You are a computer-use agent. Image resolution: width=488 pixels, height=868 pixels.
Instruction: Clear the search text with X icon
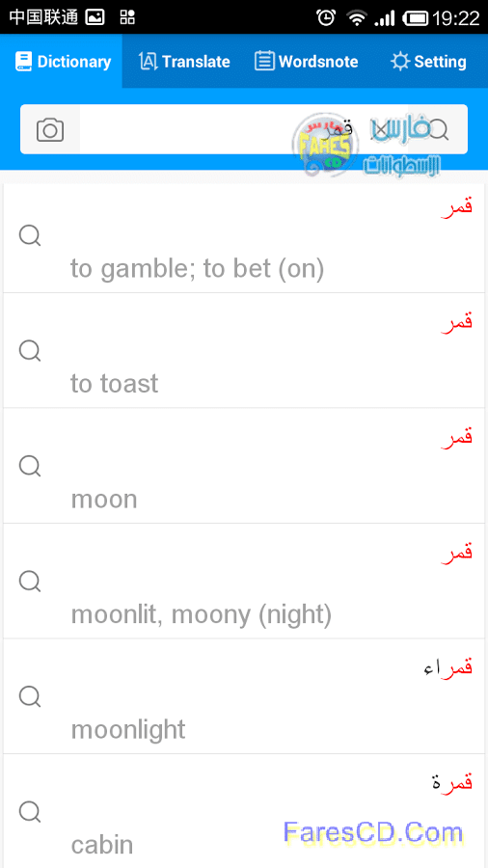380,130
